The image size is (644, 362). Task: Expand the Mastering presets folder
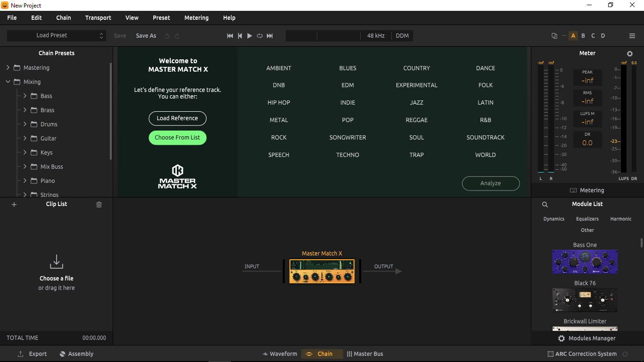[x=8, y=68]
